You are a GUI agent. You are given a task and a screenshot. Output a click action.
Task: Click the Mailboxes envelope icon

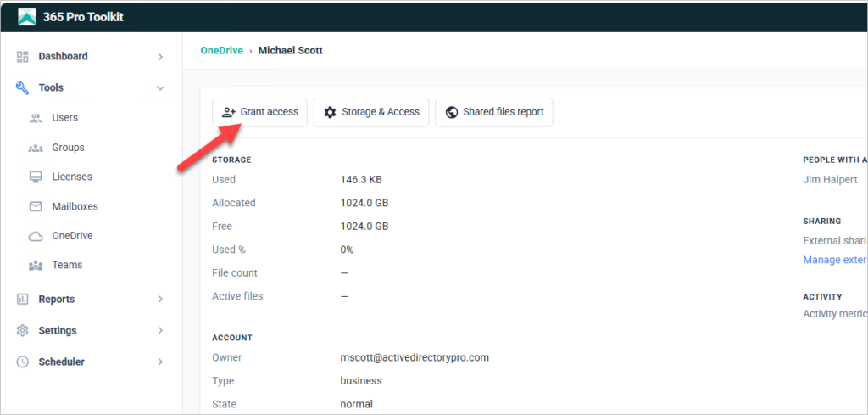coord(36,207)
